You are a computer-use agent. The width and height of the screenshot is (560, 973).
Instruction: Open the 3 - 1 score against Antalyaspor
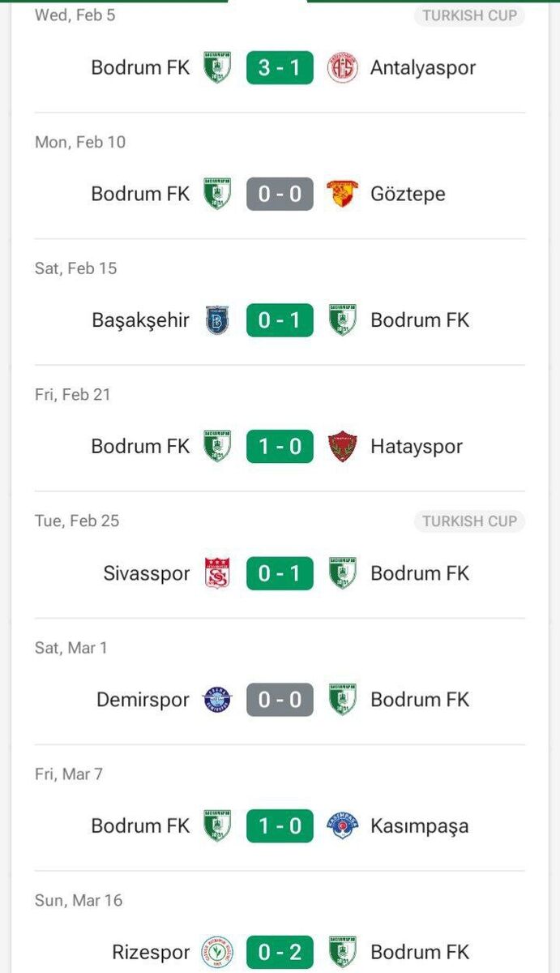[280, 68]
